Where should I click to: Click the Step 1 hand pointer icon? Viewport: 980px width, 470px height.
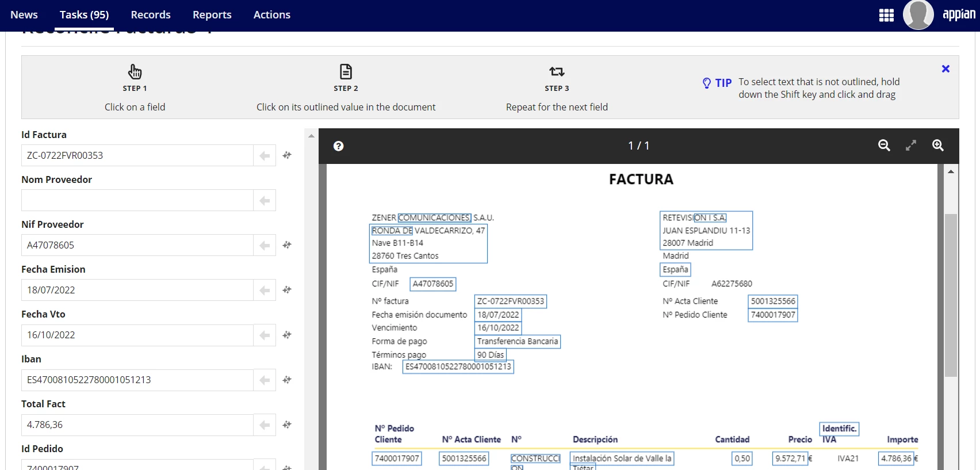tap(135, 71)
